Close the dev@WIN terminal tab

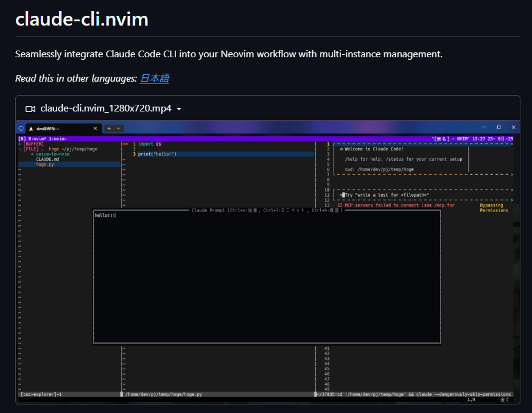[96, 129]
